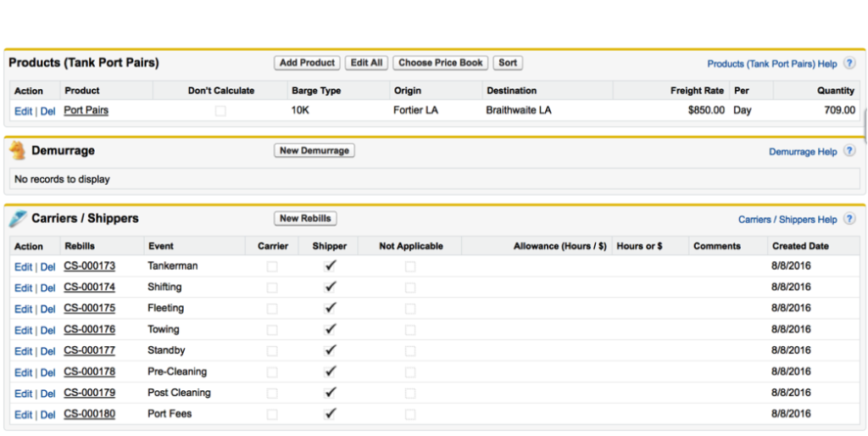Open the Port Pairs product link
The height and width of the screenshot is (436, 868).
(x=86, y=110)
